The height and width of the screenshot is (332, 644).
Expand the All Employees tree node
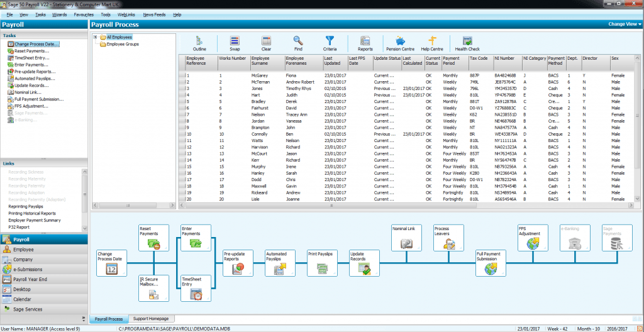coord(96,37)
